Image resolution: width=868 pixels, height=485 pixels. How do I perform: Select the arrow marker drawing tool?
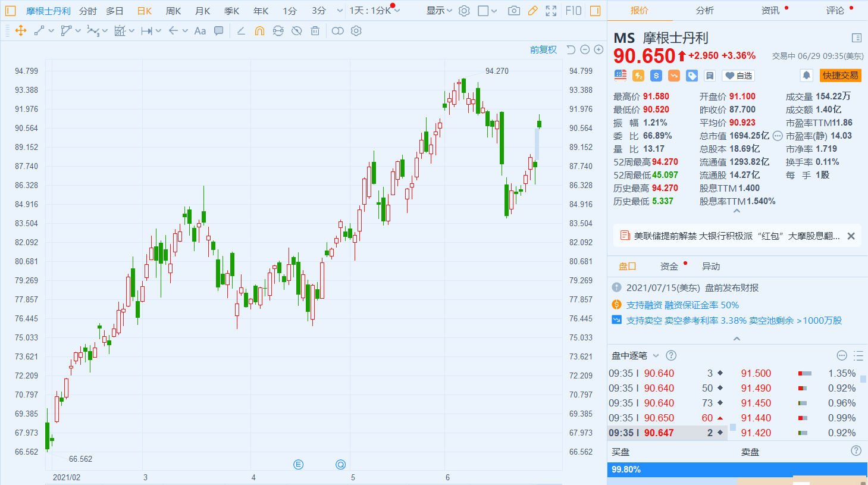pos(173,31)
